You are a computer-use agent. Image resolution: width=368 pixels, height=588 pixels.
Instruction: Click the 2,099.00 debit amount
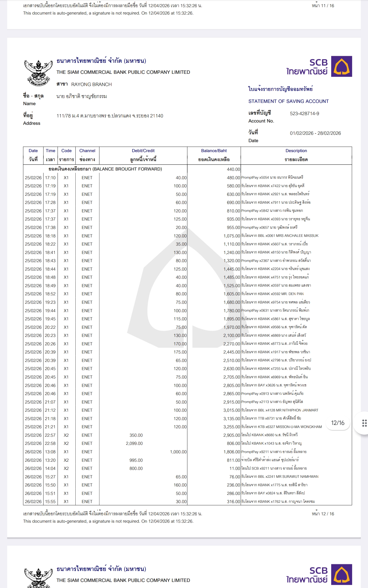click(x=134, y=443)
